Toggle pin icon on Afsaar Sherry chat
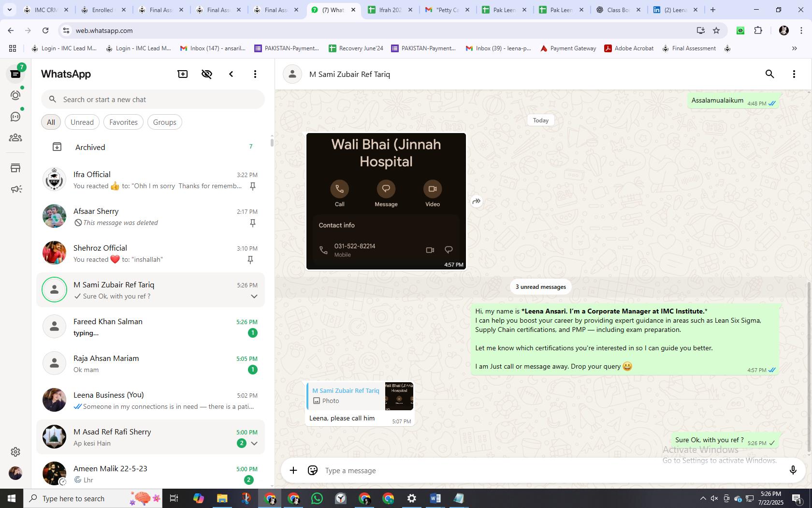This screenshot has height=508, width=812. click(252, 223)
